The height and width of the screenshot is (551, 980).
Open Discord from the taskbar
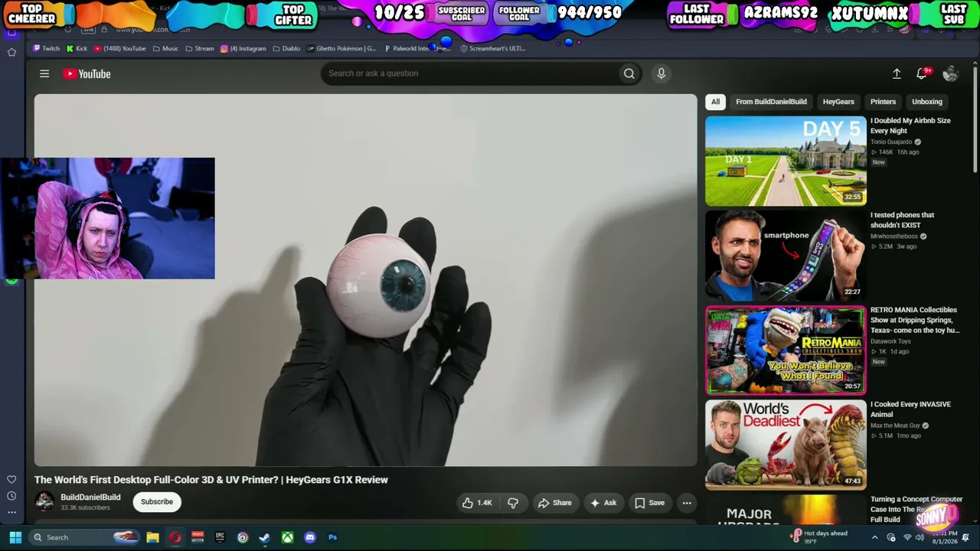[x=310, y=537]
